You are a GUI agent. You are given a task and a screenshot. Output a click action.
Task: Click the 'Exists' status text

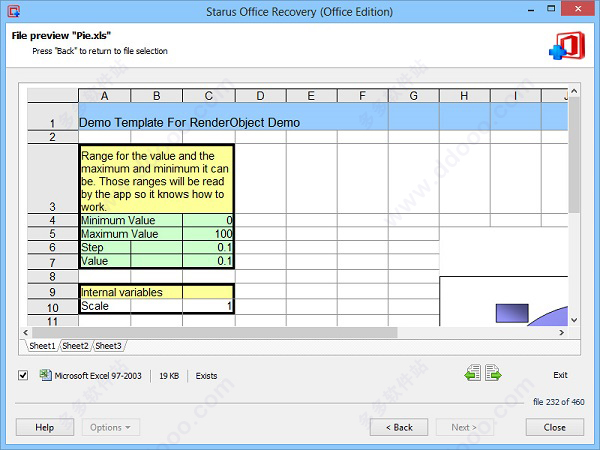click(x=206, y=376)
